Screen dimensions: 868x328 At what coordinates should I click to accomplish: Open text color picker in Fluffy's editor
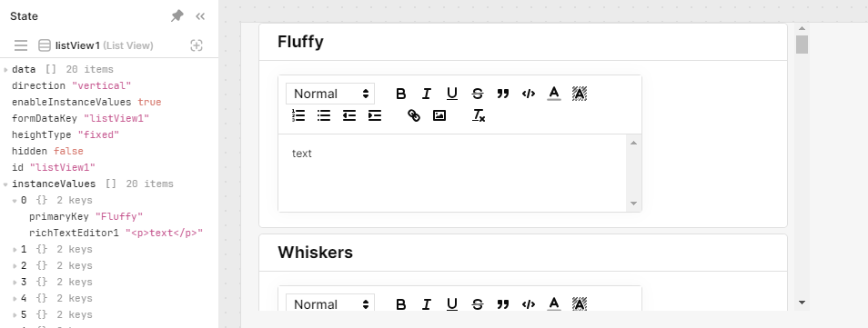click(553, 94)
